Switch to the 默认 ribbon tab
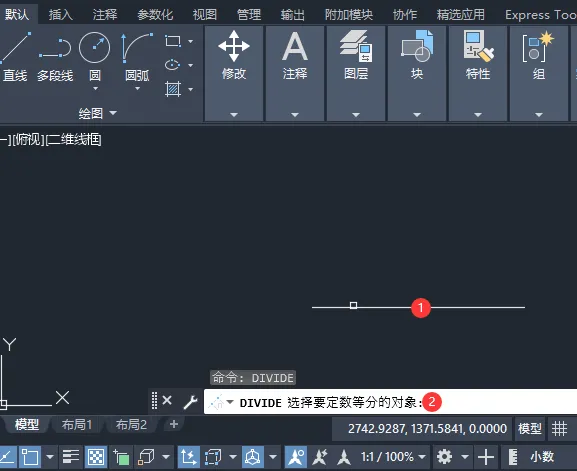This screenshot has height=471, width=577. (17, 15)
